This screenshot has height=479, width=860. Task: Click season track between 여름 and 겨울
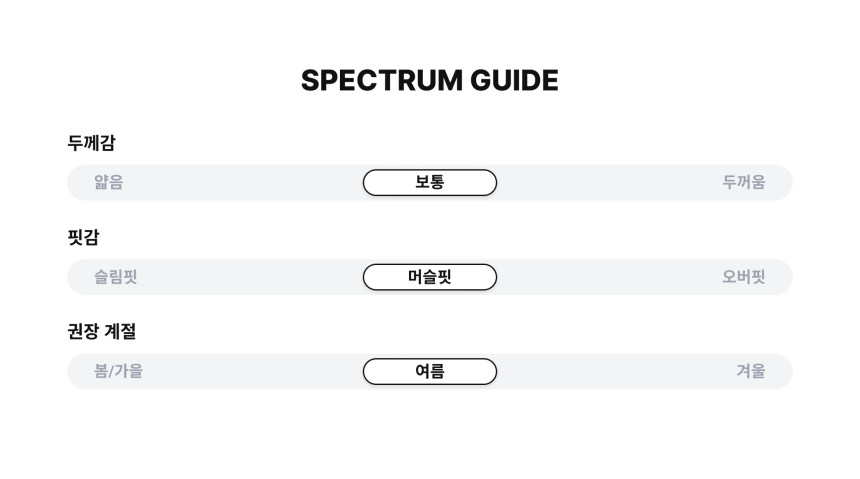coord(616,371)
